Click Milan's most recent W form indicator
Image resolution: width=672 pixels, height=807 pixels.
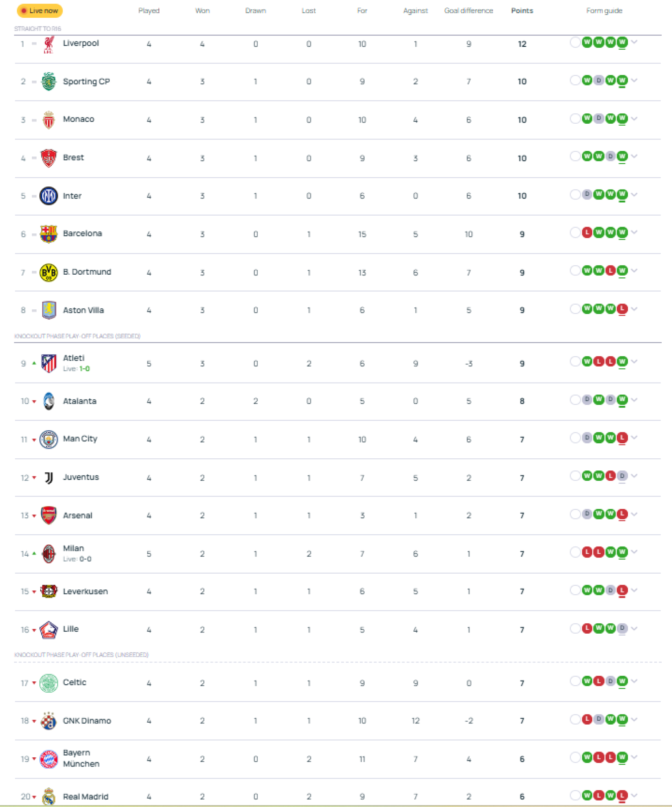622,552
